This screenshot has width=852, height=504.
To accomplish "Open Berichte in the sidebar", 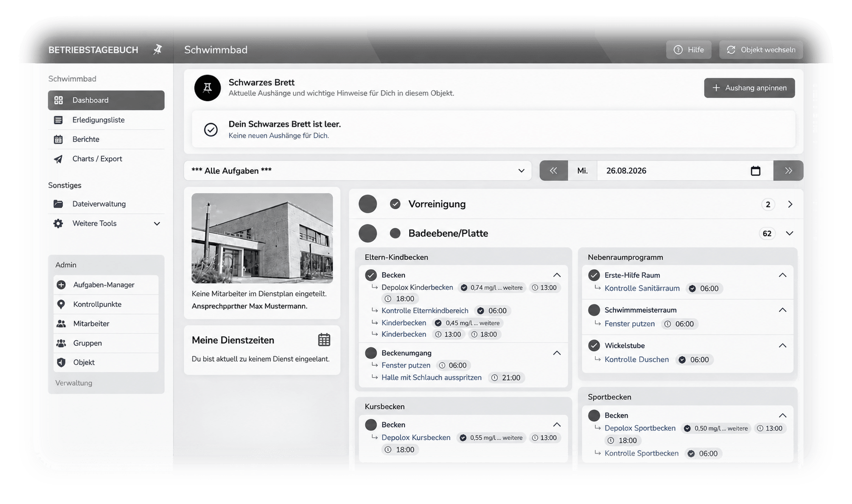I will tap(106, 139).
